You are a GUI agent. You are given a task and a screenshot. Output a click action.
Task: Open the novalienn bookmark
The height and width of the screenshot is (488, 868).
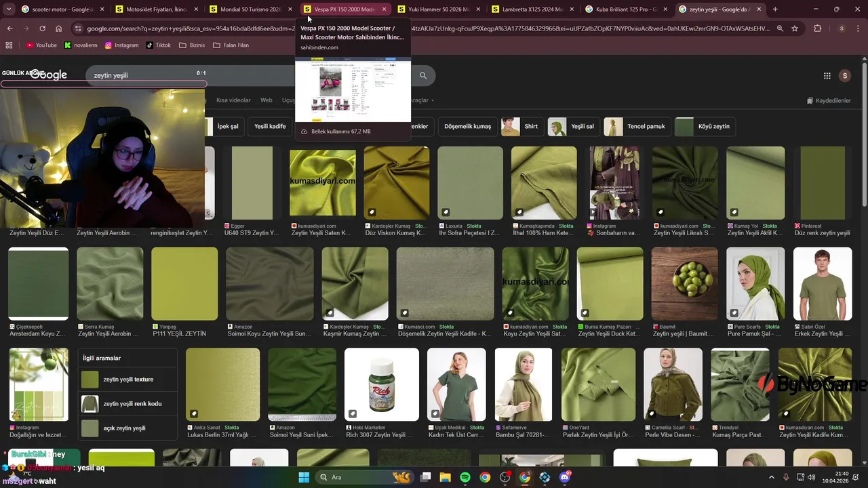coord(81,45)
